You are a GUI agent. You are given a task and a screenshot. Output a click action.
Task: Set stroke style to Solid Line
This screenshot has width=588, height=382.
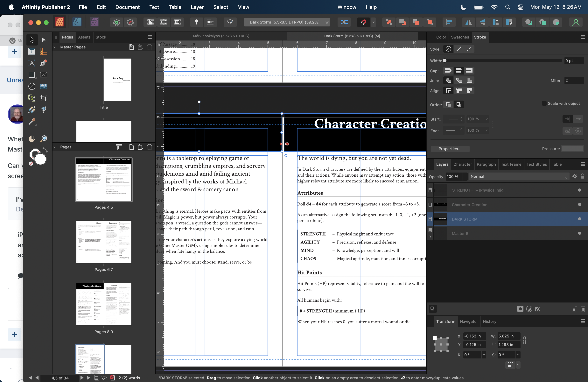pos(459,49)
